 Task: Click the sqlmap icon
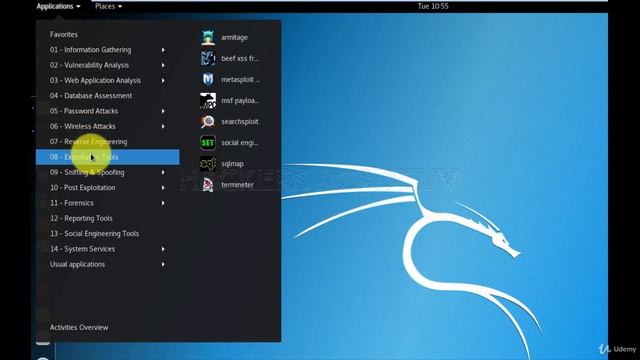[x=208, y=164]
